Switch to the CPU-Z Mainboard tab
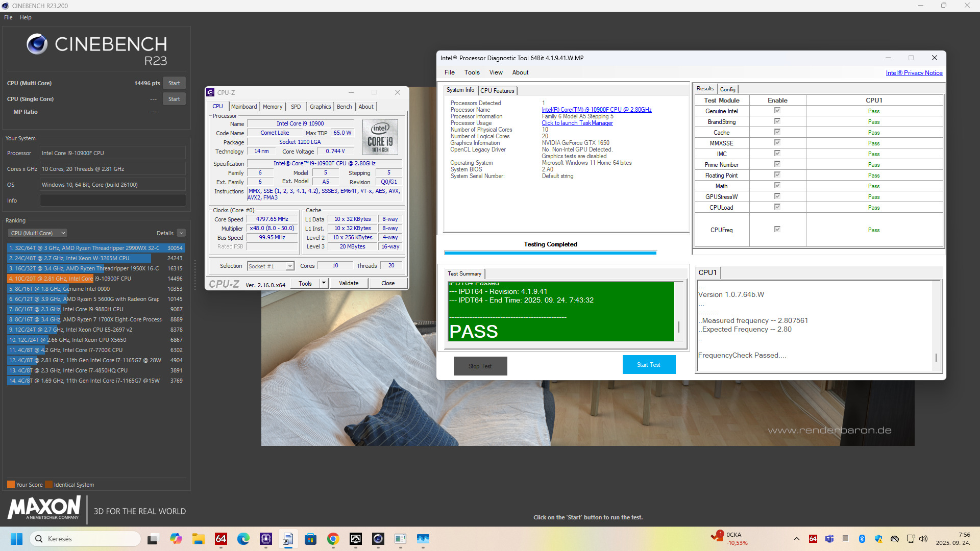 244,107
